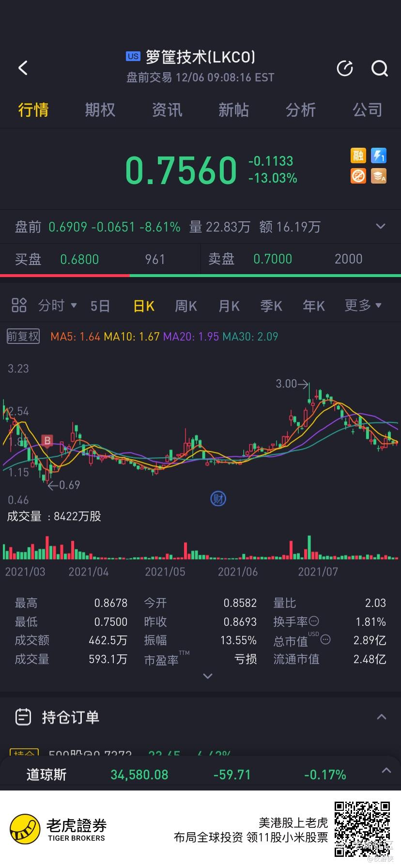Image resolution: width=401 pixels, height=868 pixels.
Task: Tap the orange no-shorting badge icon
Action: tap(358, 176)
